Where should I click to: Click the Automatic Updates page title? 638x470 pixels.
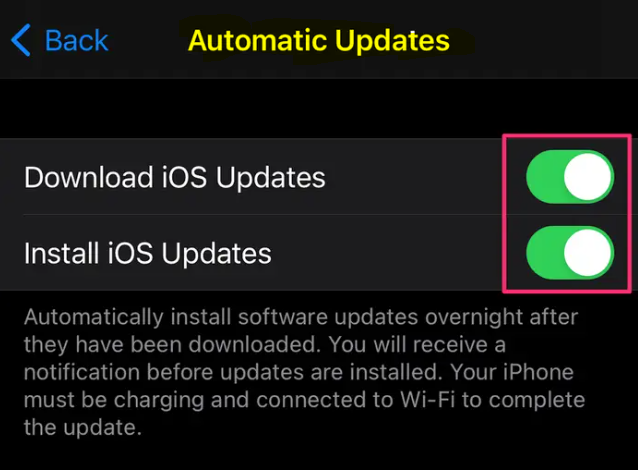(x=319, y=41)
